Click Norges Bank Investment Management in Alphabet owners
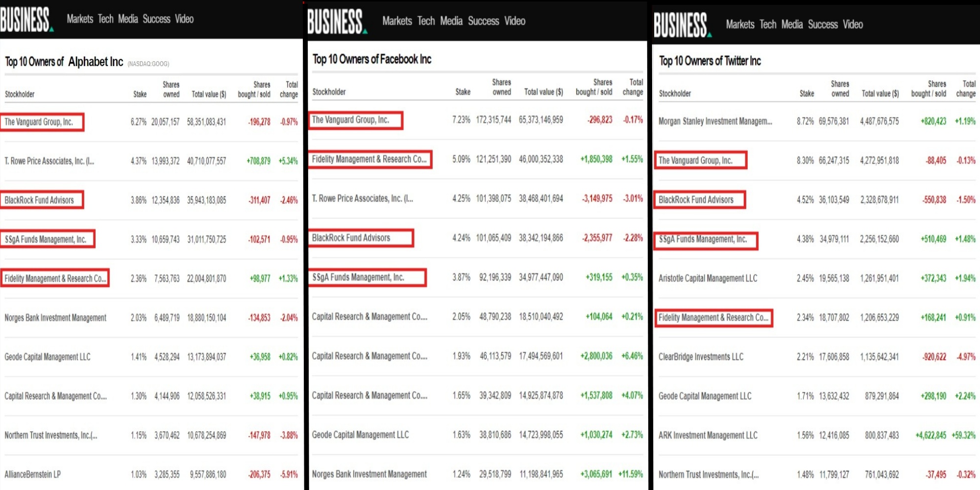The image size is (980, 490). 55,318
